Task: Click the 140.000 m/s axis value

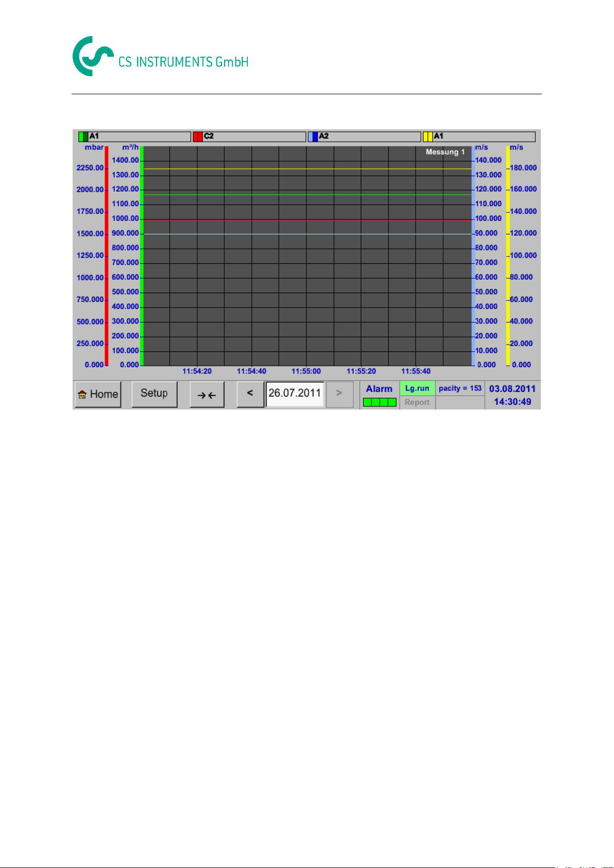Action: [488, 160]
